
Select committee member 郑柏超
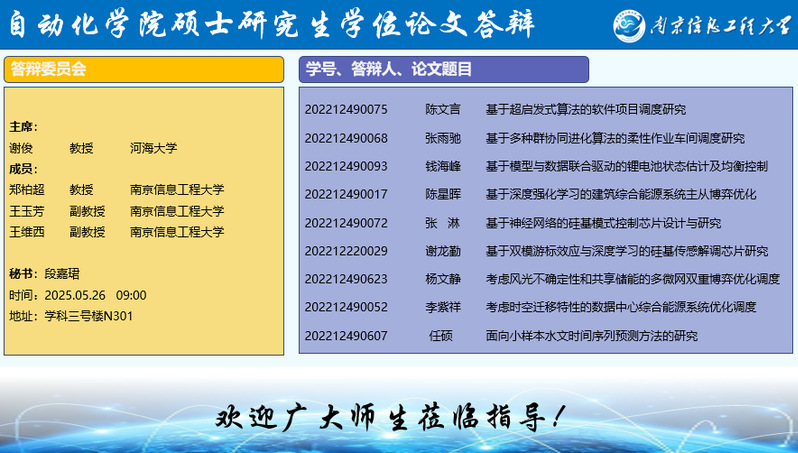27,189
